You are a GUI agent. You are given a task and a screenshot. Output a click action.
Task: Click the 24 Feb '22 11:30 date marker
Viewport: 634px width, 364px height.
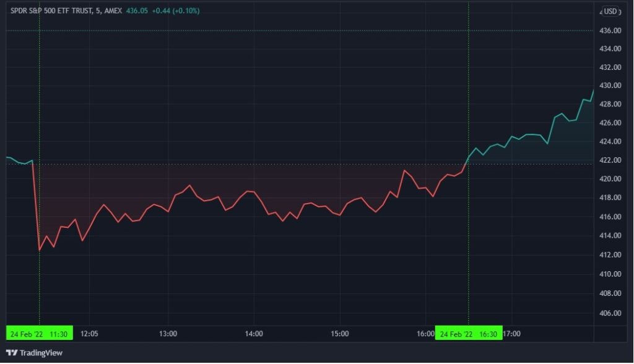click(39, 333)
